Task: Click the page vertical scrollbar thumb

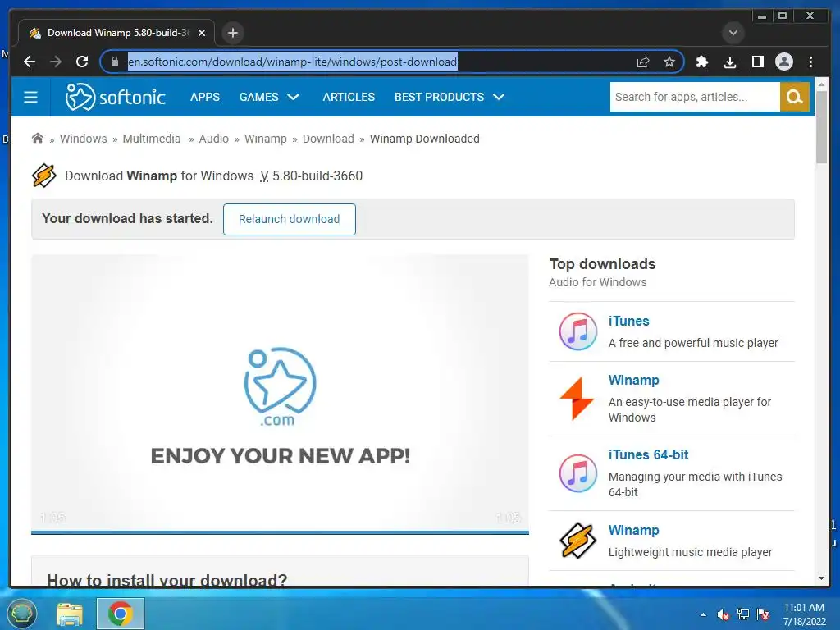Action: [x=821, y=127]
